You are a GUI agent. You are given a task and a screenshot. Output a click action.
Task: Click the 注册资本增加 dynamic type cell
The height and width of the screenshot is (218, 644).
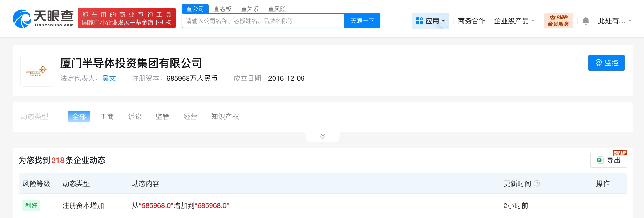83,205
